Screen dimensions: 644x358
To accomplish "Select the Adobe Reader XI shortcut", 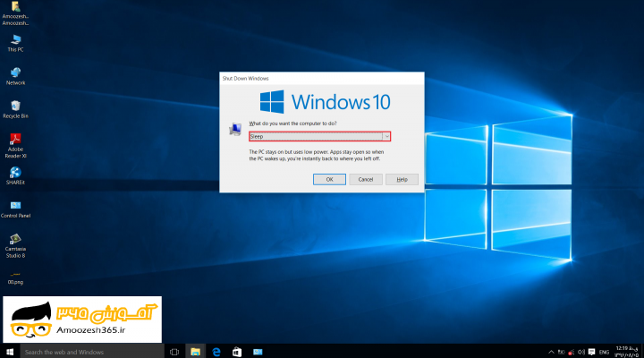I will coord(15,146).
